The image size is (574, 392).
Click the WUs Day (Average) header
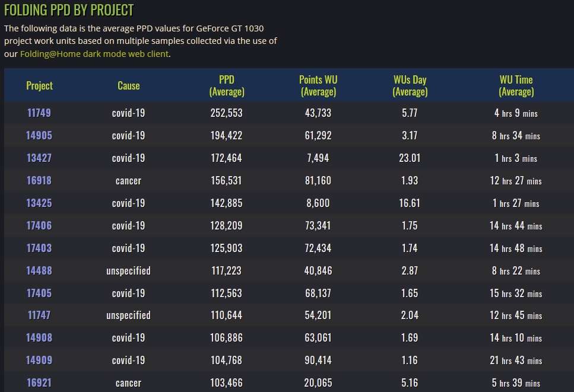pyautogui.click(x=410, y=85)
